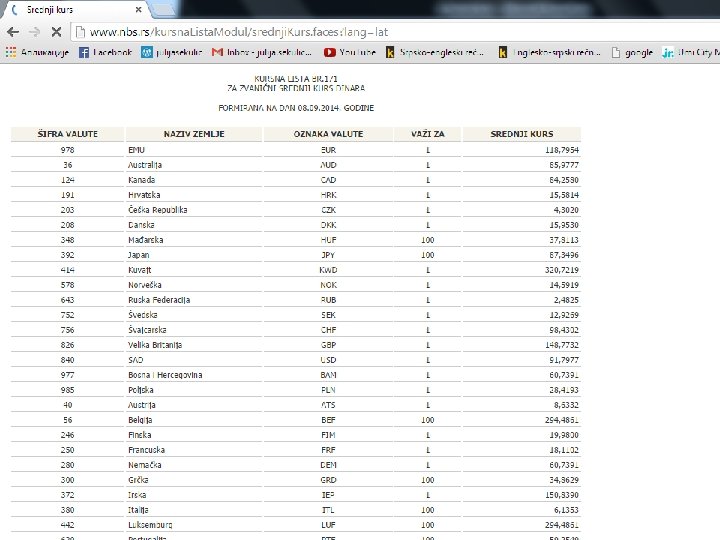Click the browser forward arrow
This screenshot has width=720, height=540.
(x=35, y=32)
